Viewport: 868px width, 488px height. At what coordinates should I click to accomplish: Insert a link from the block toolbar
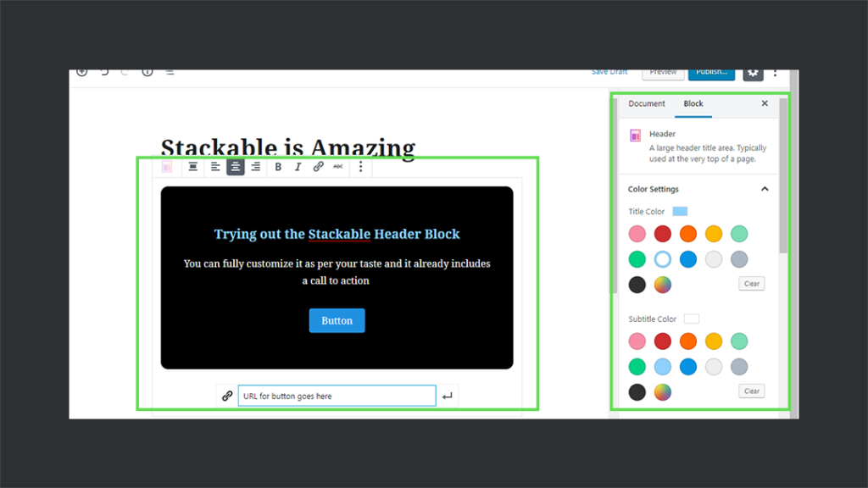pyautogui.click(x=318, y=167)
